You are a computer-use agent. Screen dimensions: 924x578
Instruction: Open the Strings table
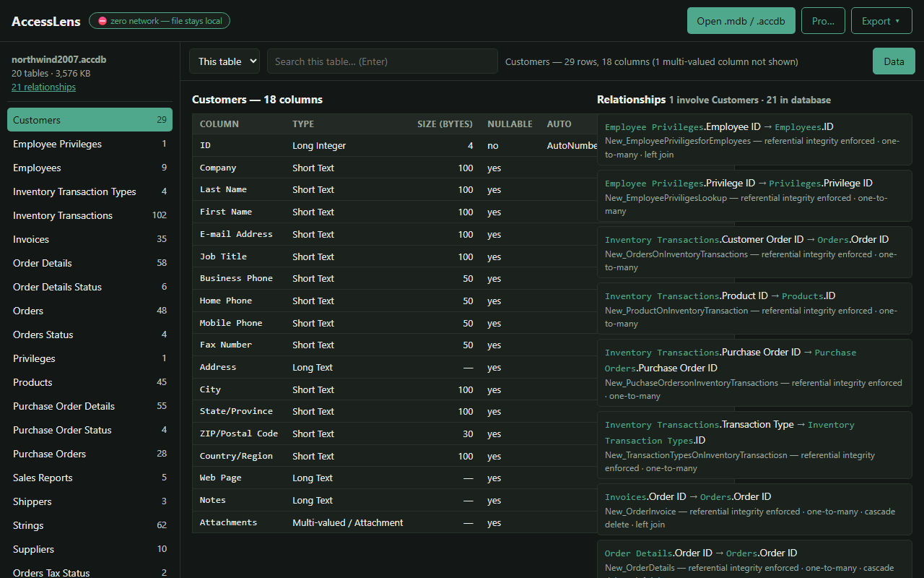[x=90, y=525]
